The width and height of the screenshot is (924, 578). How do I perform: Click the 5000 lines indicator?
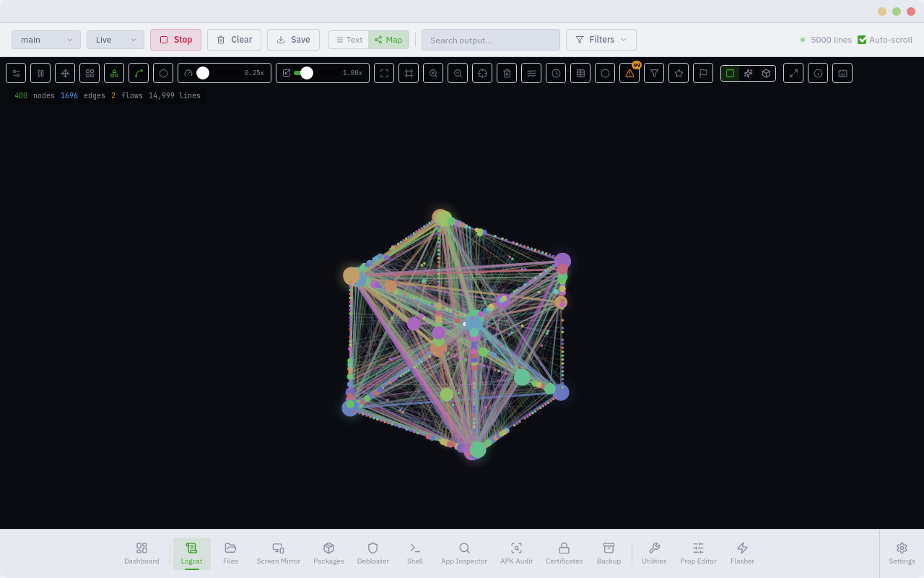click(826, 40)
